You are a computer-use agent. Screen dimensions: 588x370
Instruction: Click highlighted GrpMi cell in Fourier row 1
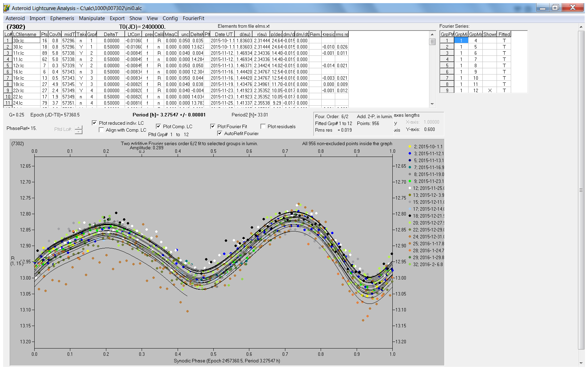coord(461,41)
